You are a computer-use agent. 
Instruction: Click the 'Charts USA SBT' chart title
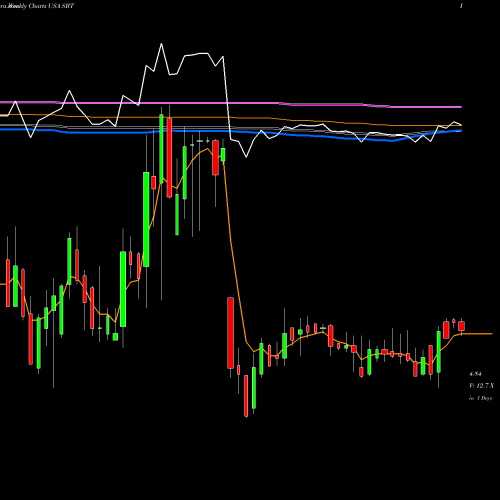pos(51,6)
